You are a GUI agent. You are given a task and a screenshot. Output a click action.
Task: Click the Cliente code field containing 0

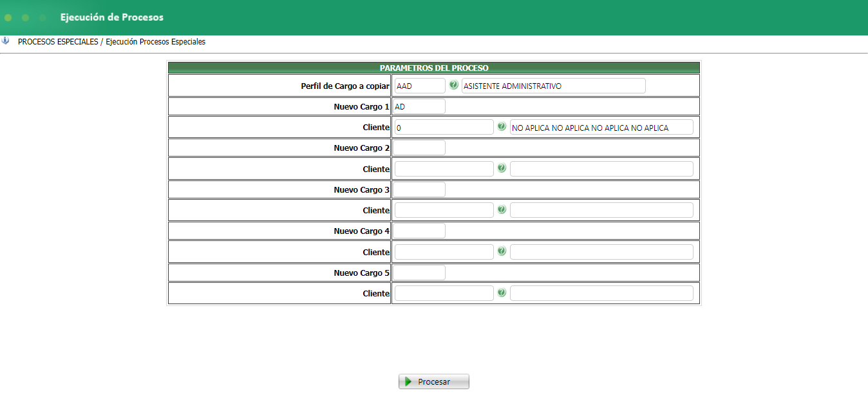(x=444, y=127)
